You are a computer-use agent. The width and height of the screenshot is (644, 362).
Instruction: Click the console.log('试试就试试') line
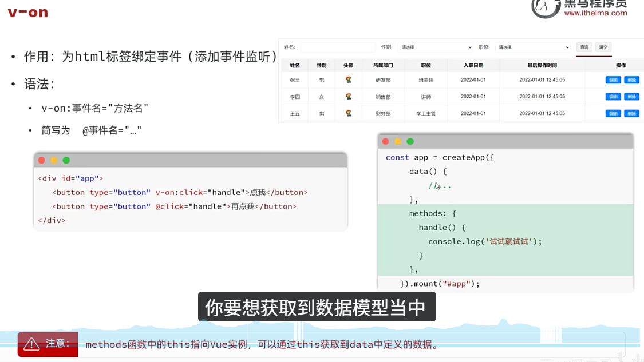pyautogui.click(x=485, y=242)
